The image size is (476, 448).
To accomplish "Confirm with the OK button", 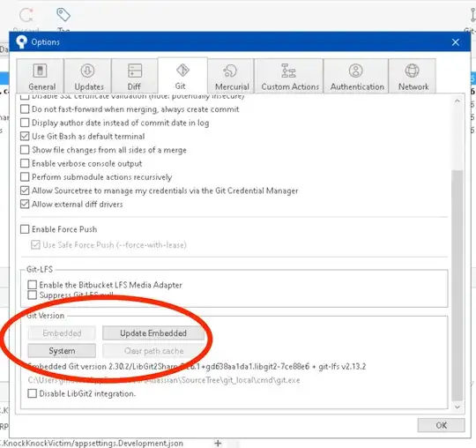I will (x=441, y=425).
